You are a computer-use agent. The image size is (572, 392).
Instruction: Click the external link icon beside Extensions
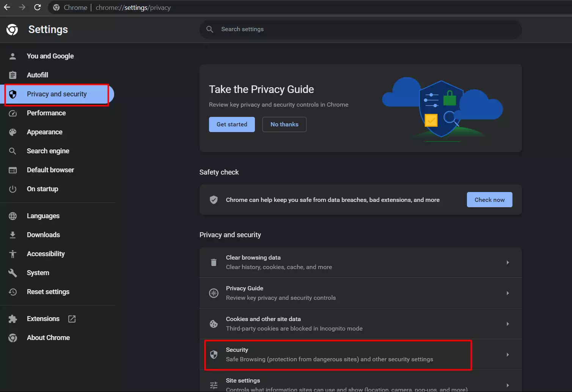click(x=72, y=319)
